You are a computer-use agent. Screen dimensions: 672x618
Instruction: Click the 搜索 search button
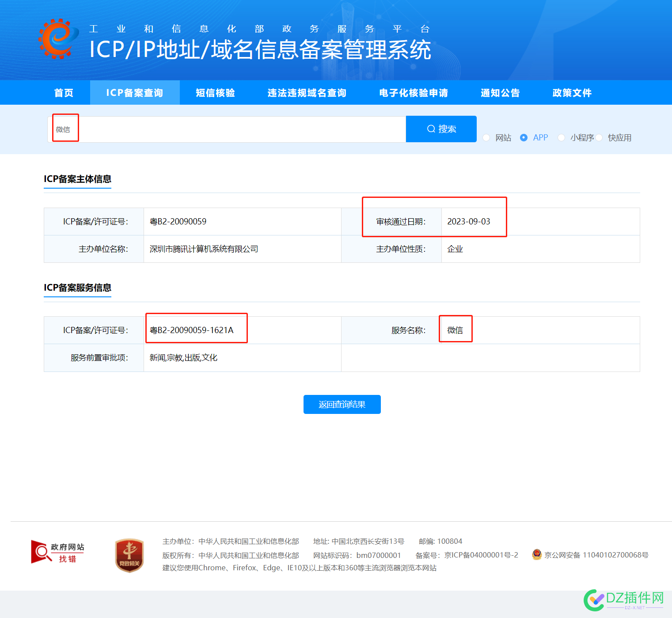441,129
